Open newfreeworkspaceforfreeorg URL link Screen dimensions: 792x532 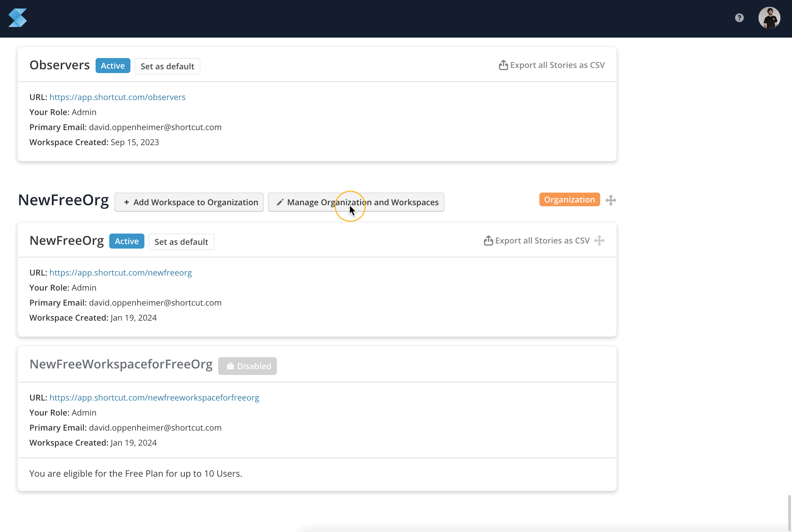pyautogui.click(x=154, y=398)
